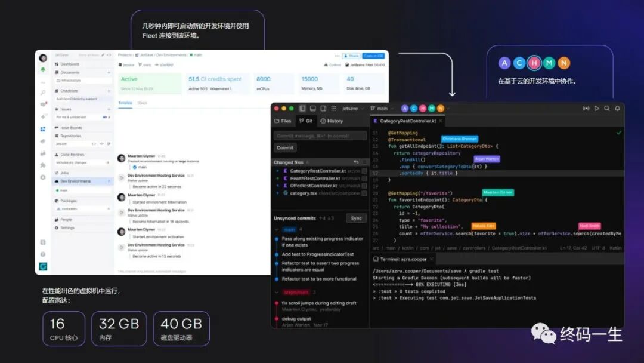Open Issue Boards in Space sidebar
Screen dimensions: 644x363
click(71, 127)
